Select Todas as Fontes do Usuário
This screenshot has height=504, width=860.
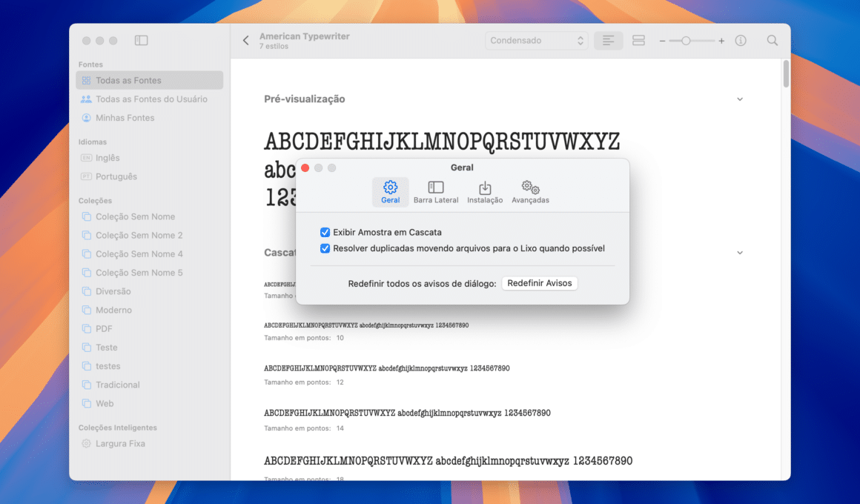click(x=150, y=99)
